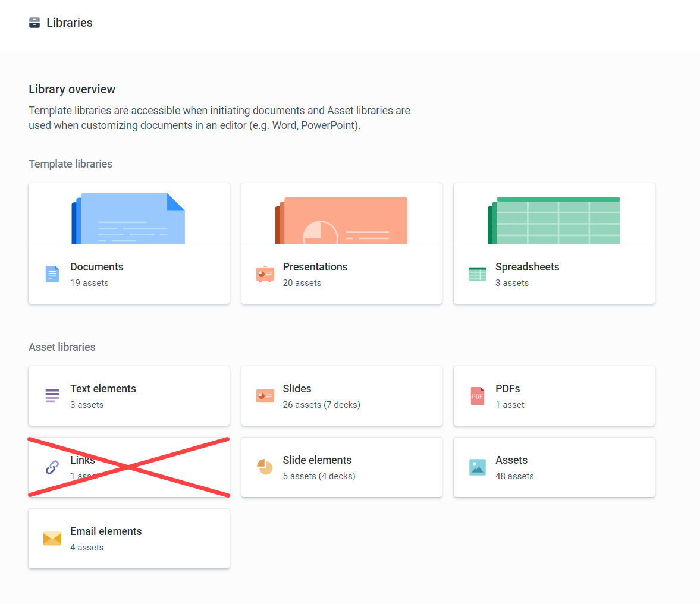Image resolution: width=700 pixels, height=604 pixels.
Task: Click the 'Template libraries' section label
Action: pyautogui.click(x=71, y=163)
